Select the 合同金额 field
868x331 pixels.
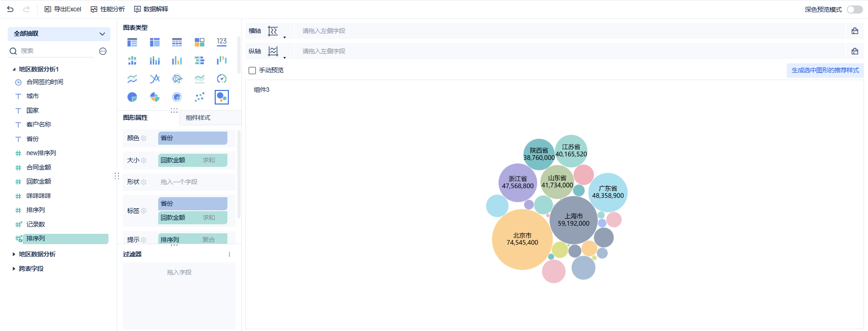click(x=39, y=167)
